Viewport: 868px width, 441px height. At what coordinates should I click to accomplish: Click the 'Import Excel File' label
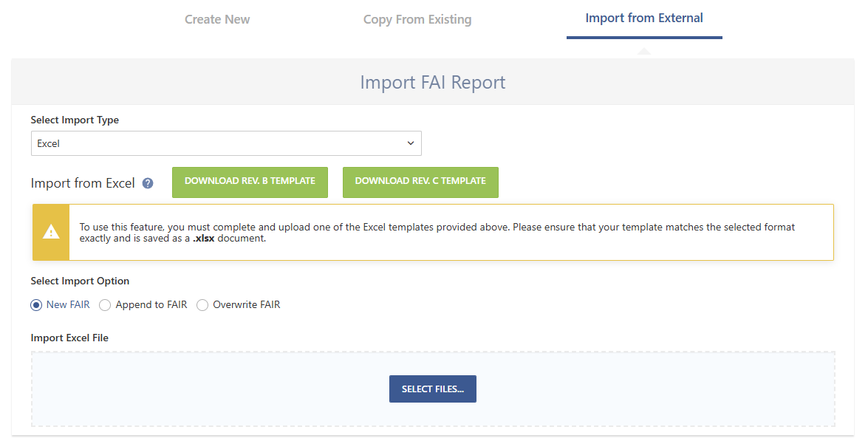69,338
